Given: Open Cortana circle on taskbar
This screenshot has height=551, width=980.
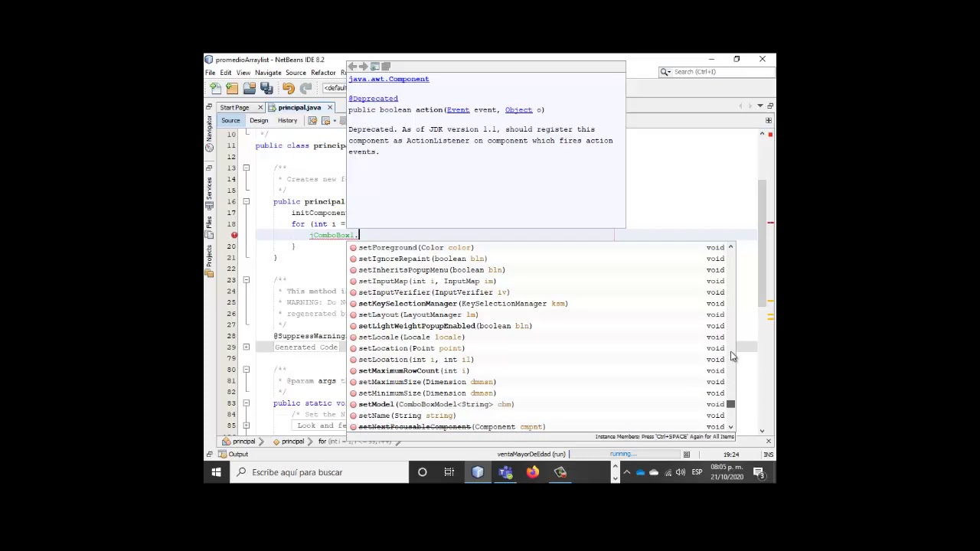Looking at the screenshot, I should [x=422, y=472].
